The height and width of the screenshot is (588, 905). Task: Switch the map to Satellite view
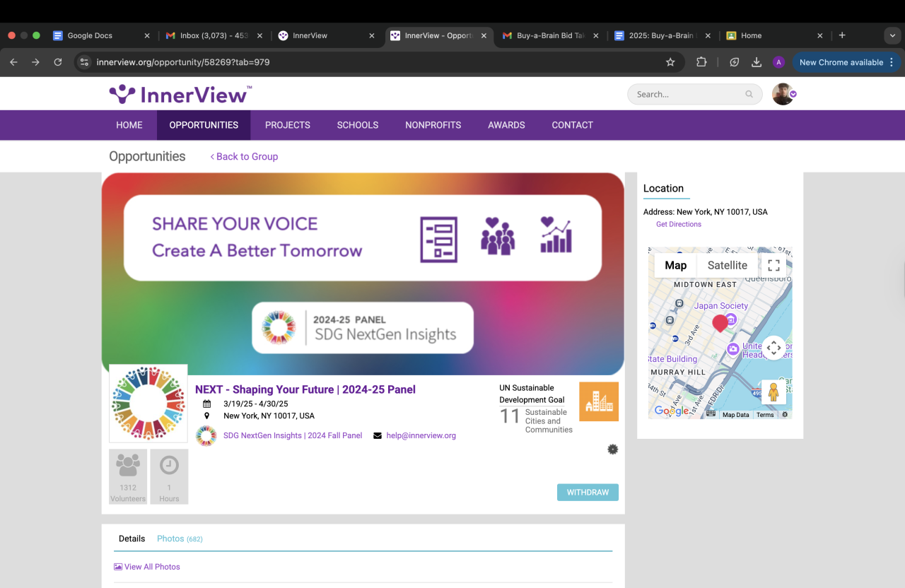tap(728, 265)
